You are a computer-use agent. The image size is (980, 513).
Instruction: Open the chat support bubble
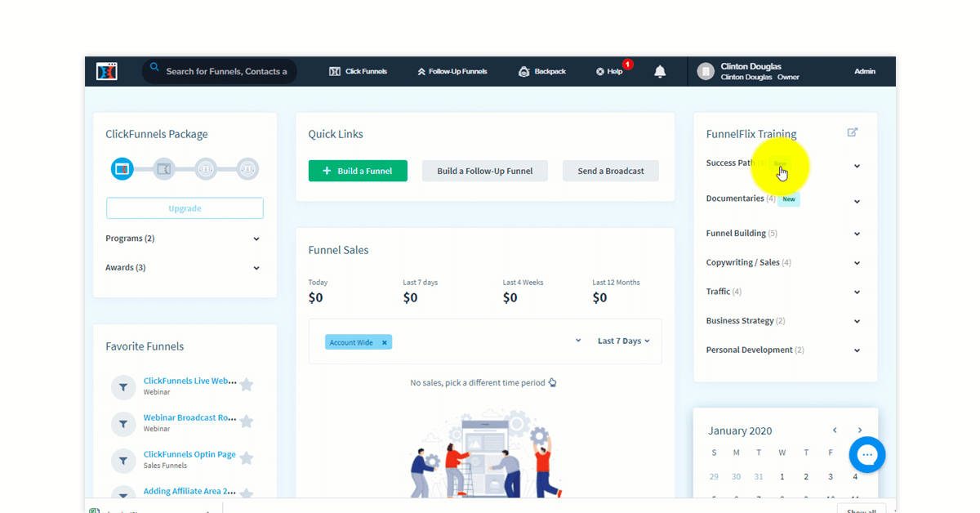(867, 454)
